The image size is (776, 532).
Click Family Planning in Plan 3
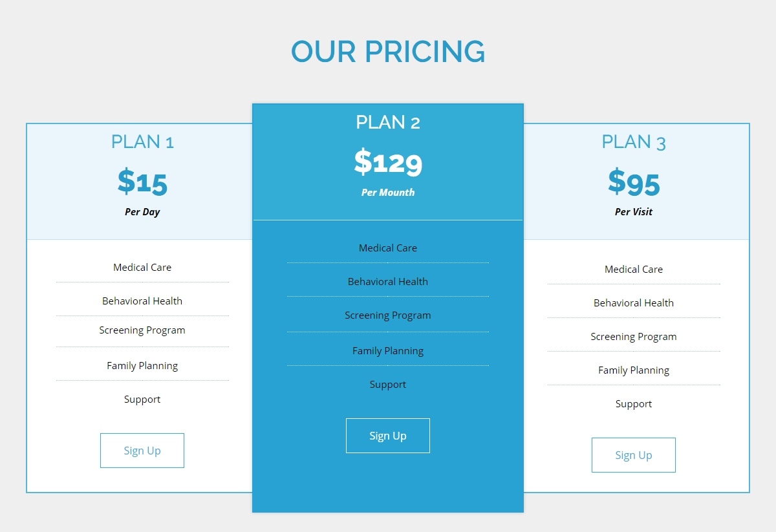(x=634, y=370)
